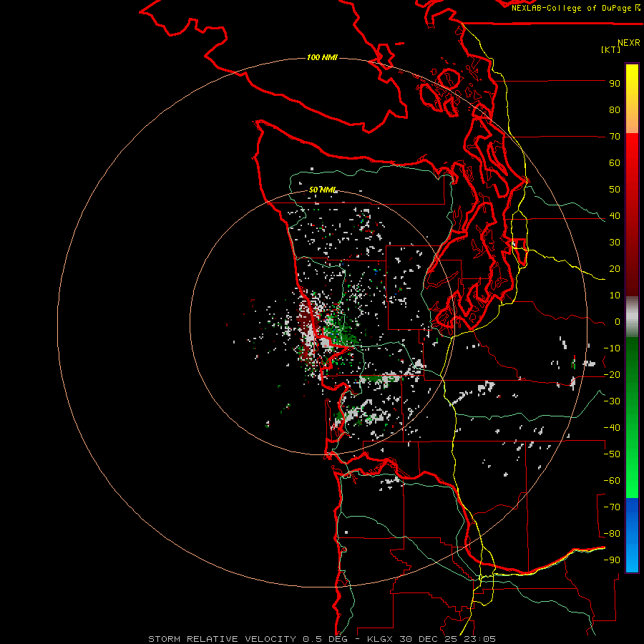Click the 40 value on the color scale
Image resolution: width=644 pixels, height=644 pixels.
coord(615,216)
